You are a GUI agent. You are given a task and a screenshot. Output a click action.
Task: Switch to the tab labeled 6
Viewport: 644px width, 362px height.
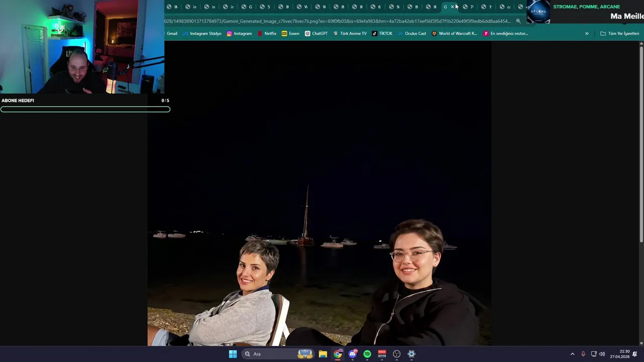coord(376,7)
